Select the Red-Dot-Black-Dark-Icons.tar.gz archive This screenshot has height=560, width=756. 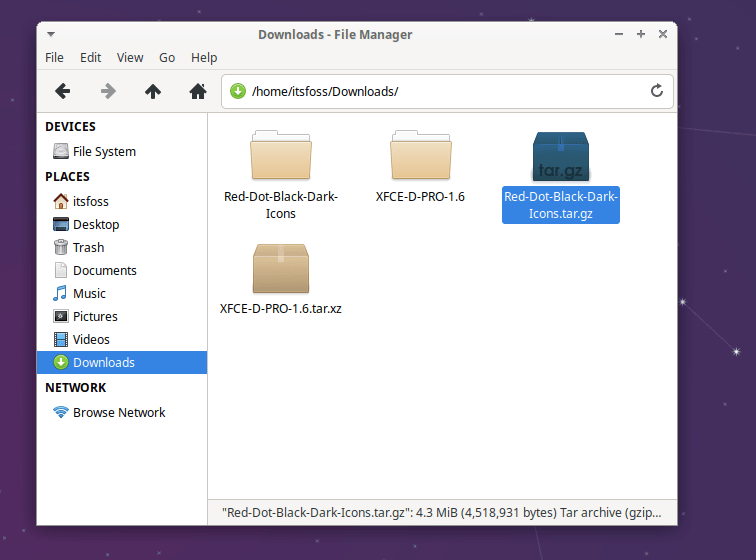(561, 158)
